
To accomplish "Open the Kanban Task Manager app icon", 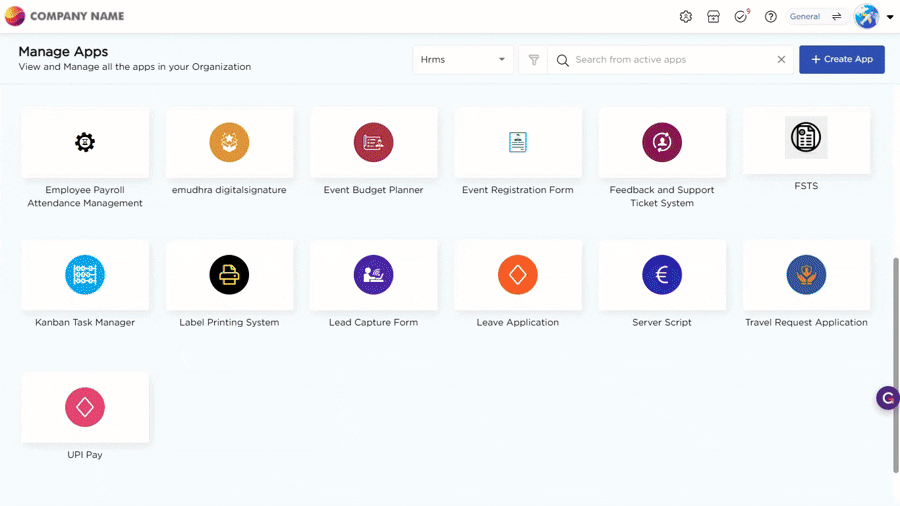I will click(85, 275).
